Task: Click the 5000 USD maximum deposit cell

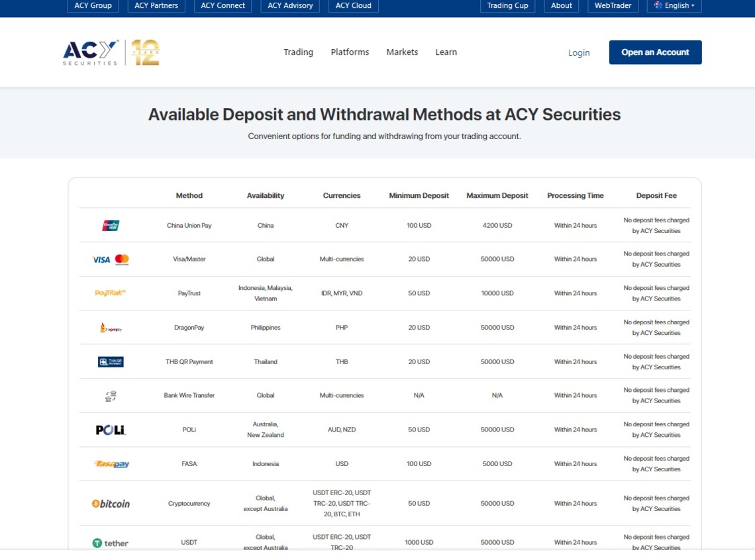Action: click(497, 464)
